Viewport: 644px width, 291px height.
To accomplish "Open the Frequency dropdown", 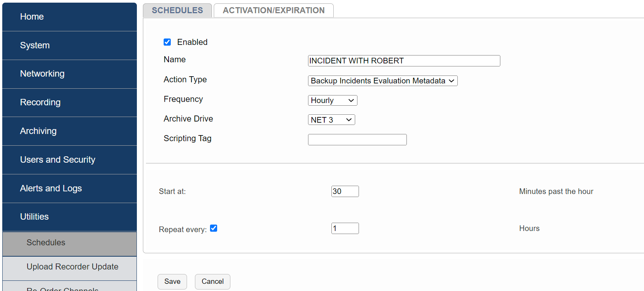I will point(332,100).
